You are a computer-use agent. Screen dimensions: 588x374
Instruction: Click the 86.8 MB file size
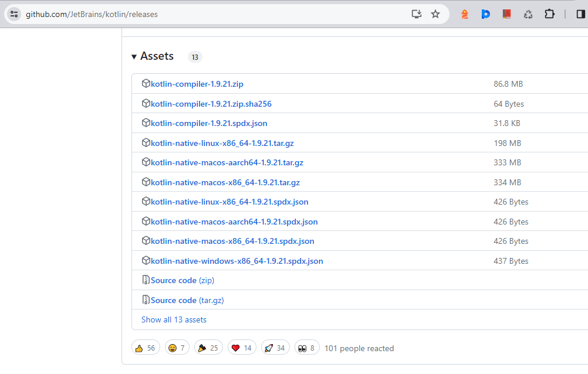(508, 84)
